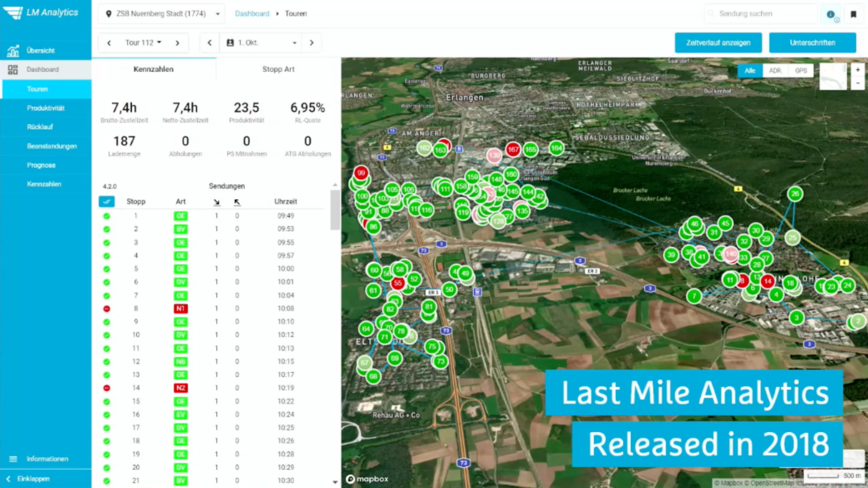Open Produktivität in the sidebar menu
Viewport: 868px width, 488px height.
click(x=45, y=108)
